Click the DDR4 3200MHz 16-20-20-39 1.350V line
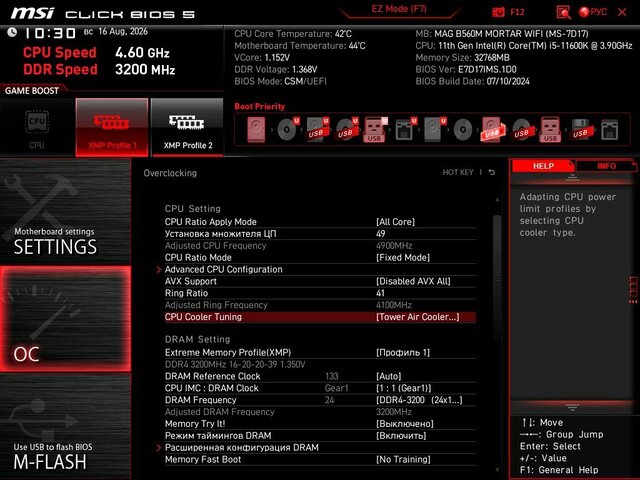Screen dimensions: 640x480 pyautogui.click(x=235, y=364)
